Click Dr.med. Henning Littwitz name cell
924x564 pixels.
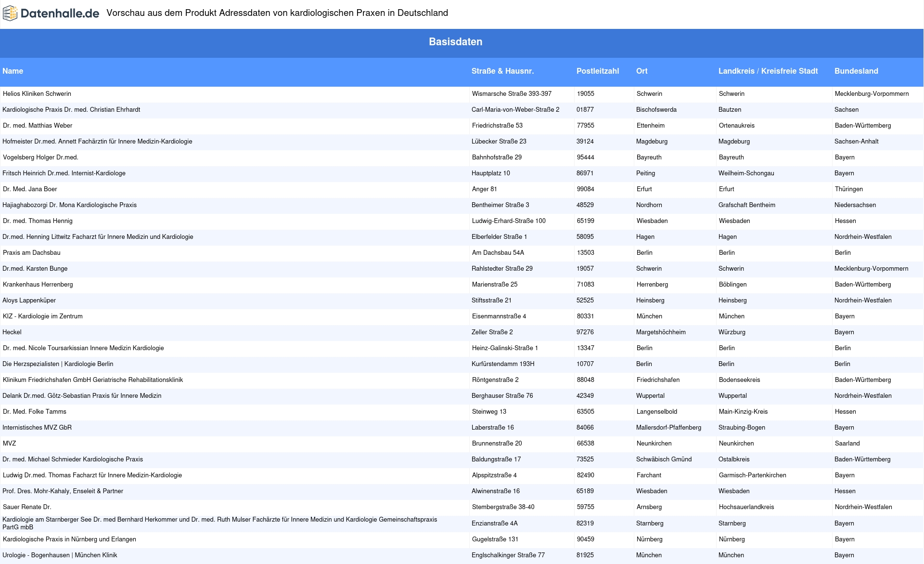tap(98, 237)
